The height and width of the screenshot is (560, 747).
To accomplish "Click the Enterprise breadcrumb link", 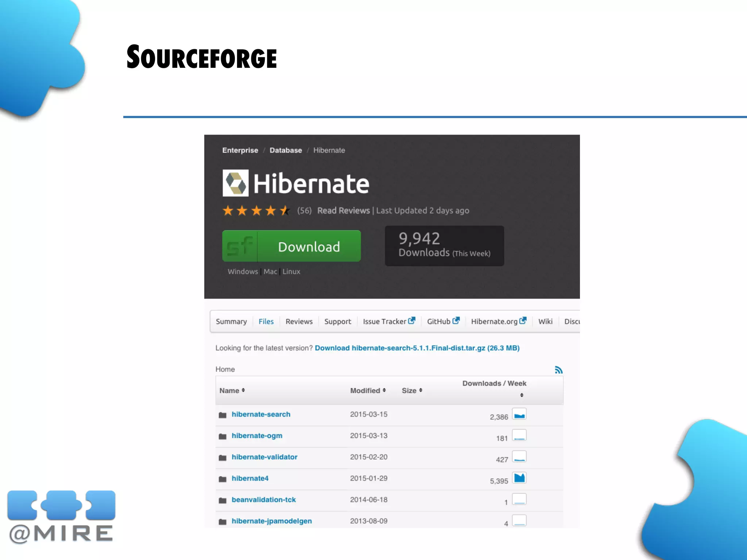I will click(x=240, y=150).
